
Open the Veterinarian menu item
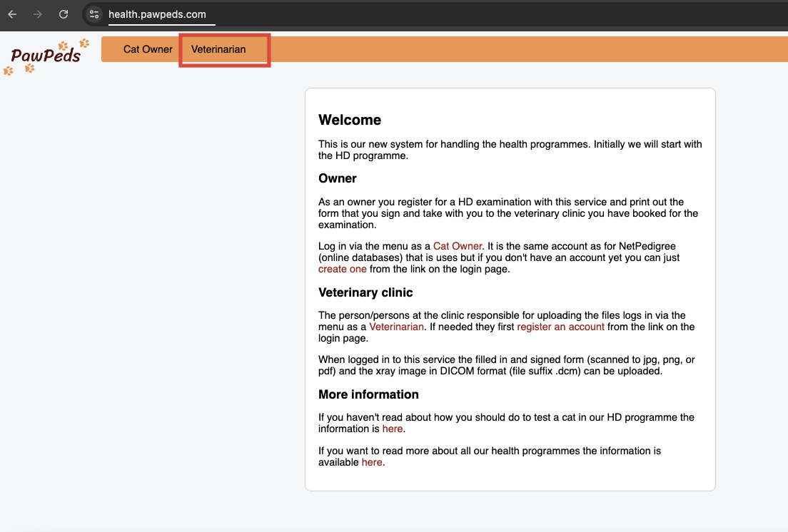(x=218, y=49)
